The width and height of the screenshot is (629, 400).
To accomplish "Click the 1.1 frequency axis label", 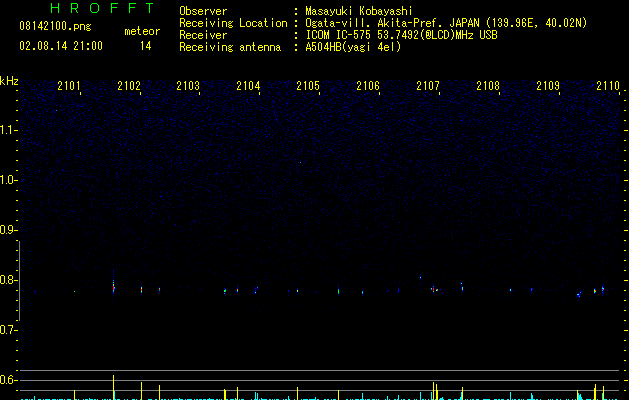I will click(8, 130).
